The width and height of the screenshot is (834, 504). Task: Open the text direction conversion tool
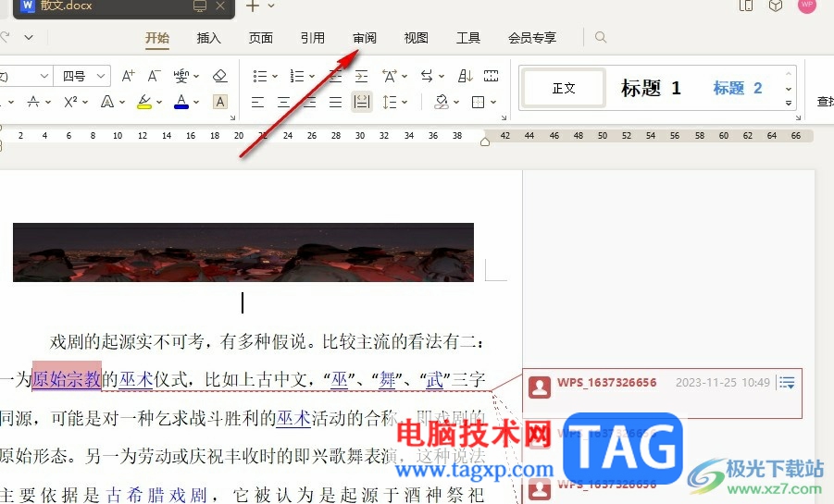coord(427,76)
